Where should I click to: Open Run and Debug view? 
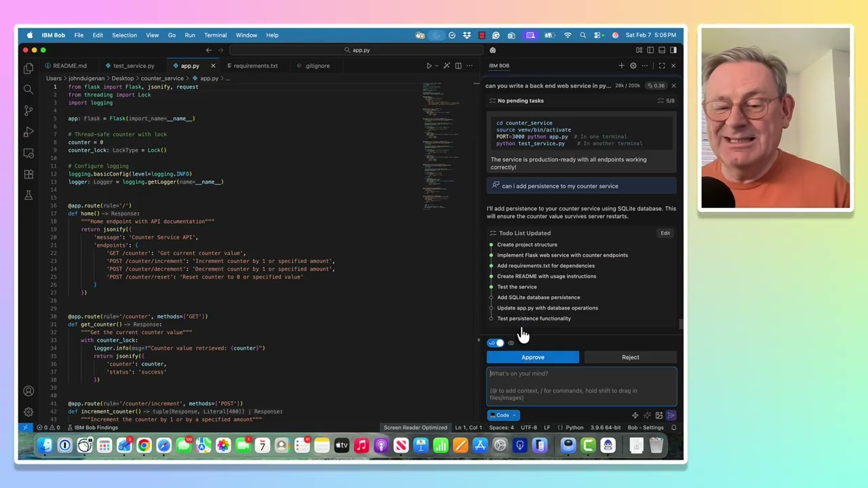[x=28, y=131]
